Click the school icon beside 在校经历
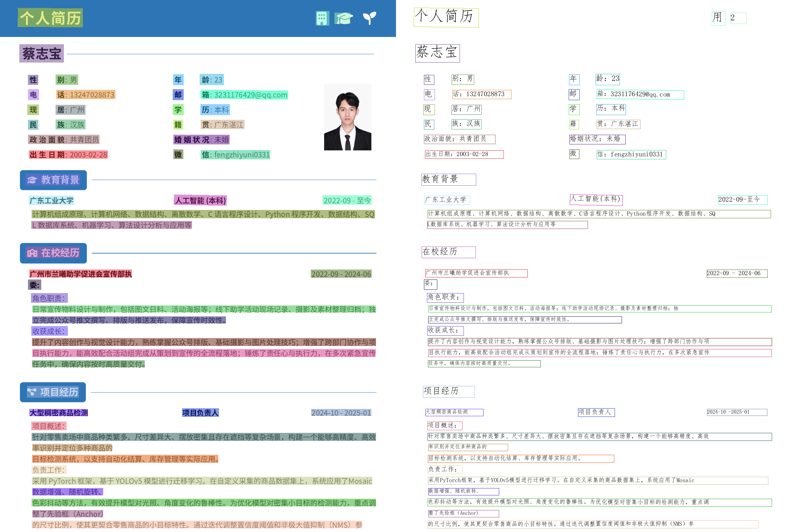792x532 pixels. [x=32, y=253]
